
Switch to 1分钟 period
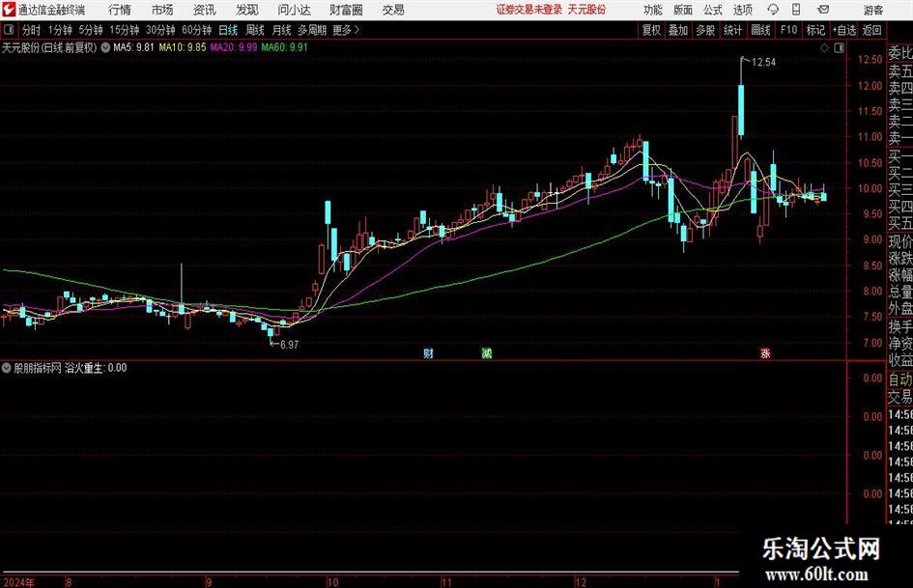tap(60, 30)
